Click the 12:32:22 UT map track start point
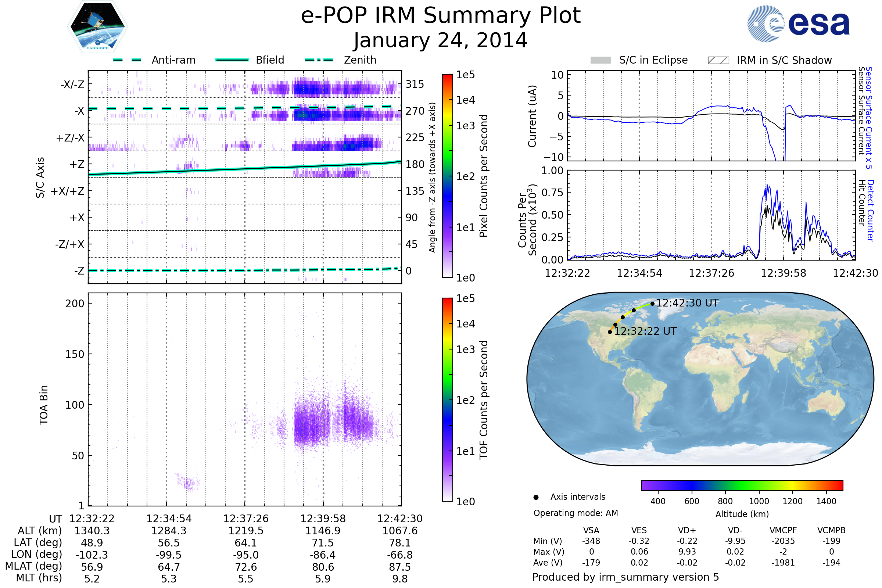882x588 pixels. pos(610,332)
